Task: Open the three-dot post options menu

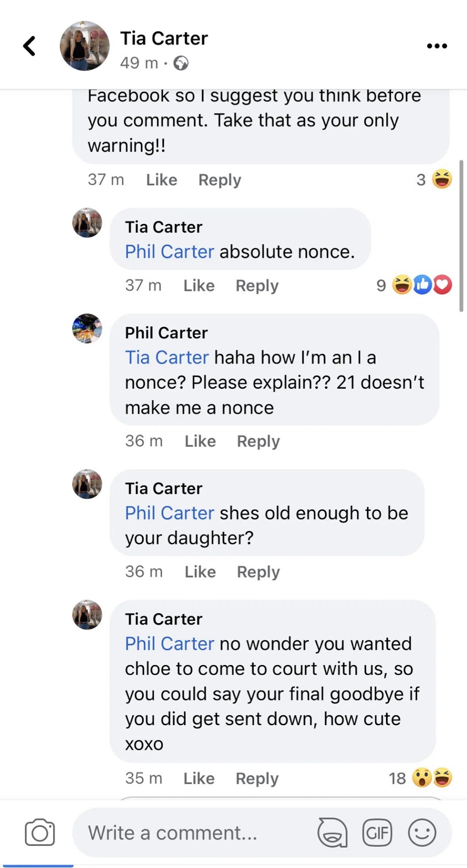Action: click(436, 45)
